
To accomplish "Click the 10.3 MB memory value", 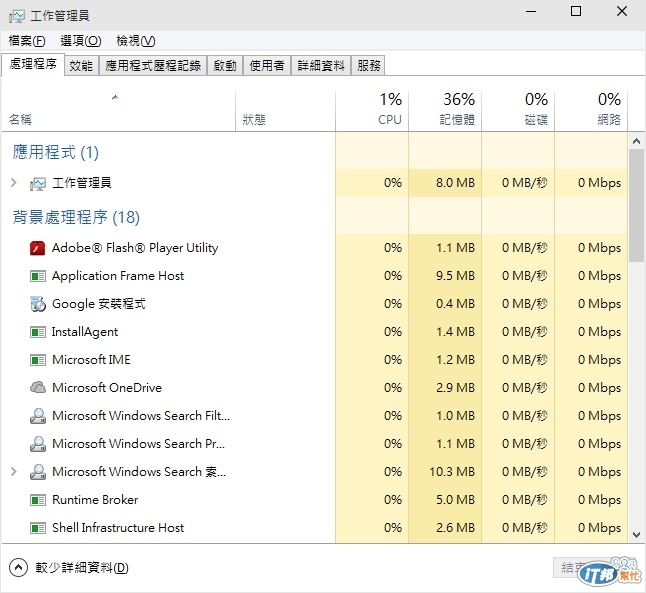I will tap(452, 471).
